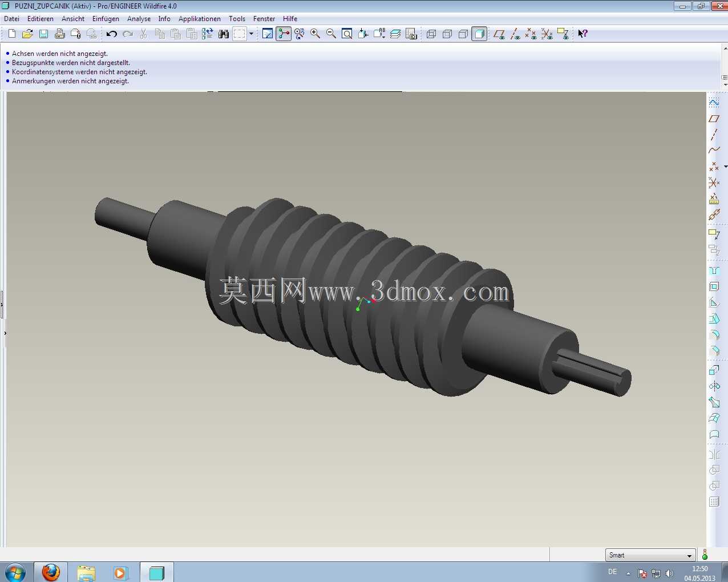Open an existing file via folder icon
728x582 pixels.
pos(27,34)
